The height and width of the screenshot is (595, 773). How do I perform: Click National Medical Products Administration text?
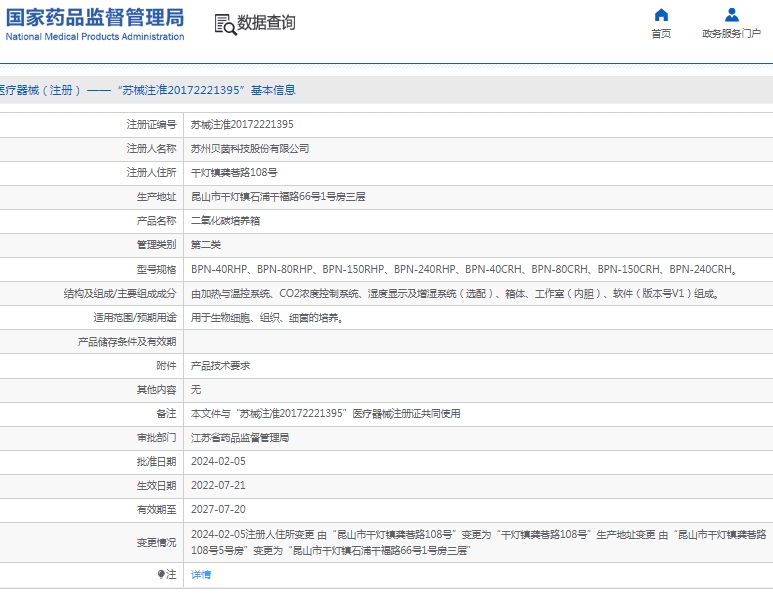95,36
